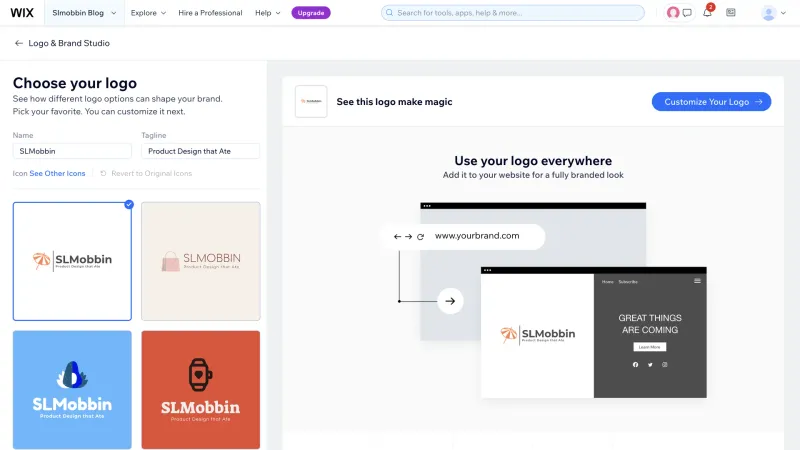Select the blue background logo option
The width and height of the screenshot is (800, 450).
(x=72, y=390)
